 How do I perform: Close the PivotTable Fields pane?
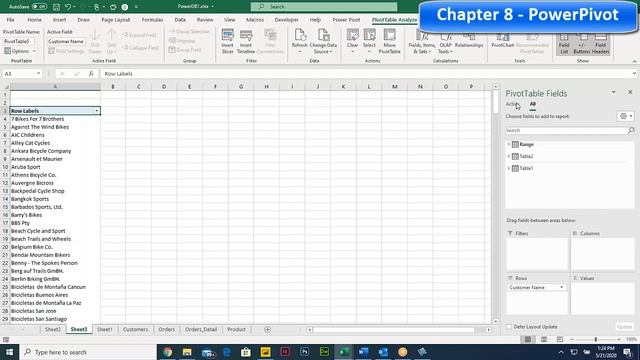point(630,92)
